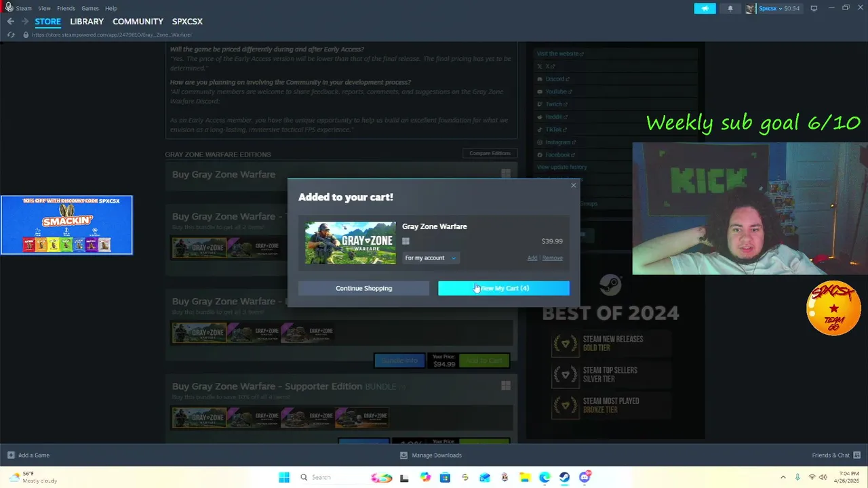Viewport: 868px width, 488px height.
Task: Click the Windows Start button
Action: point(284,477)
